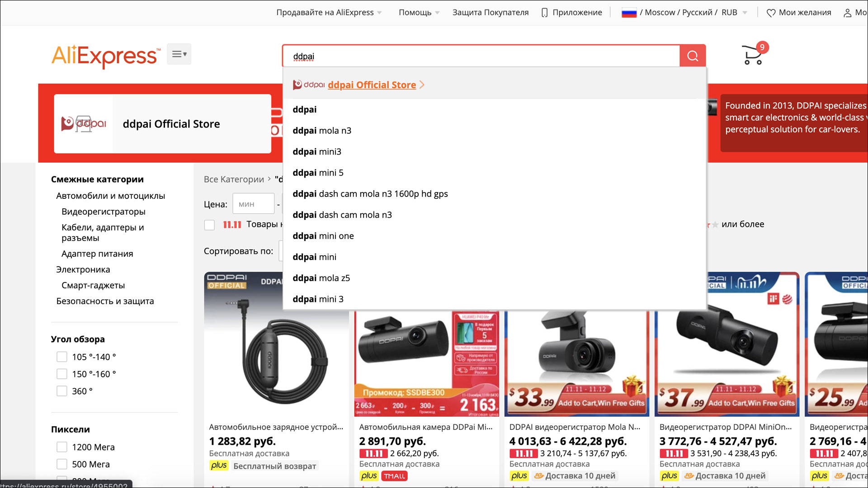Open the $33.99 Mola dash cam image
868x488 pixels.
[577, 363]
